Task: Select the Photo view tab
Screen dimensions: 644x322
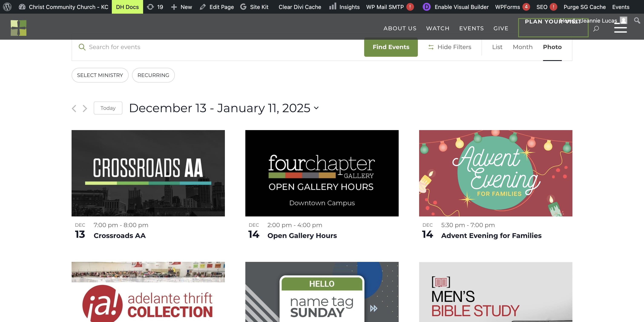Action: coord(552,47)
